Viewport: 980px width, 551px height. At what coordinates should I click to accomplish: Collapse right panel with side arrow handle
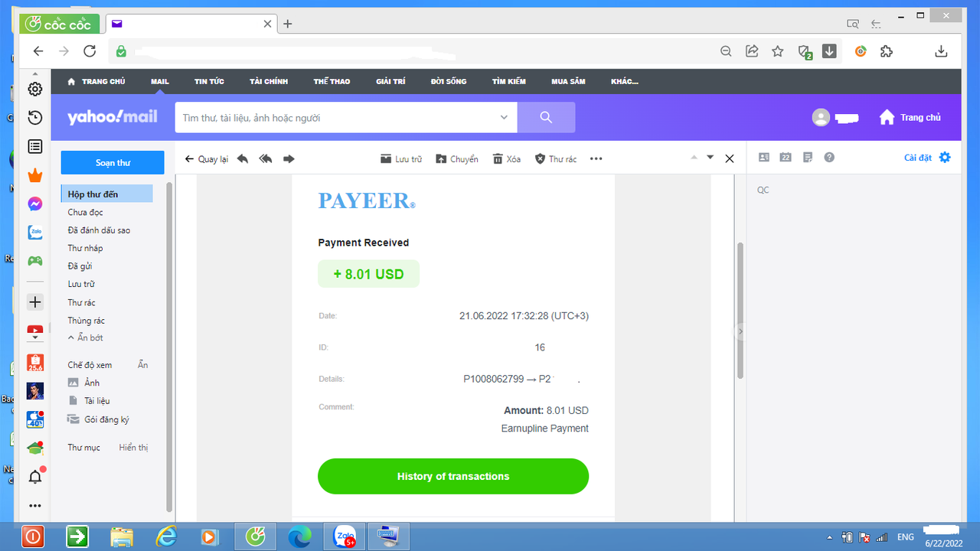click(740, 331)
